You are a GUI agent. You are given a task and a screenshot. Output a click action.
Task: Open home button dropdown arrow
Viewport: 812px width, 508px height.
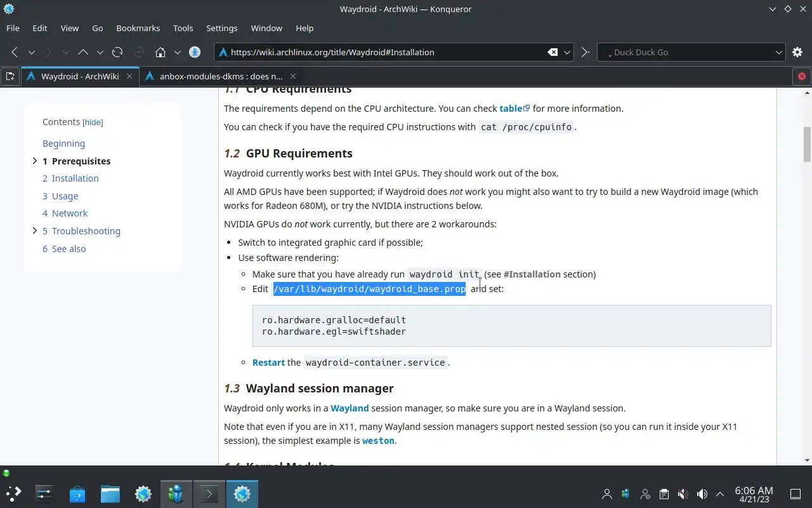177,52
